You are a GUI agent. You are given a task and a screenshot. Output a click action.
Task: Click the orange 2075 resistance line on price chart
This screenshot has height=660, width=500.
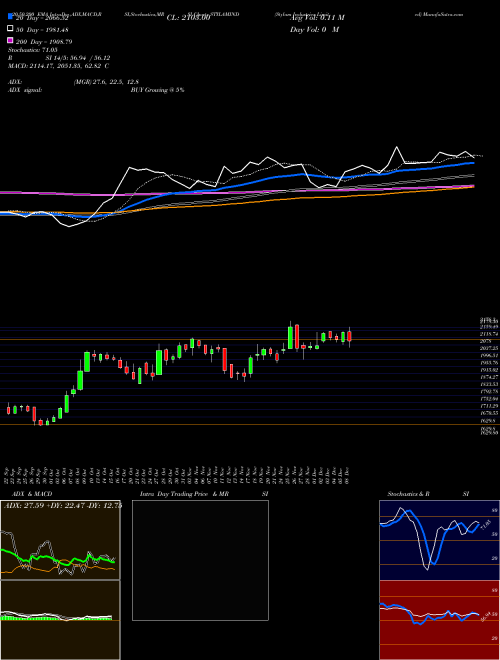coord(250,339)
